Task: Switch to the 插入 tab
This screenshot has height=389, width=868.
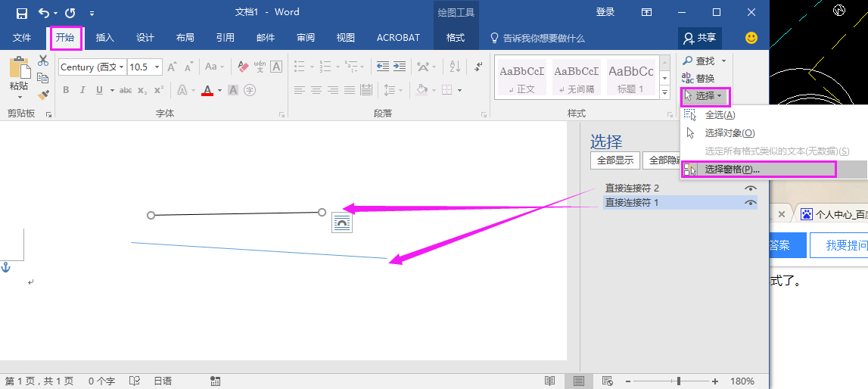Action: 104,38
